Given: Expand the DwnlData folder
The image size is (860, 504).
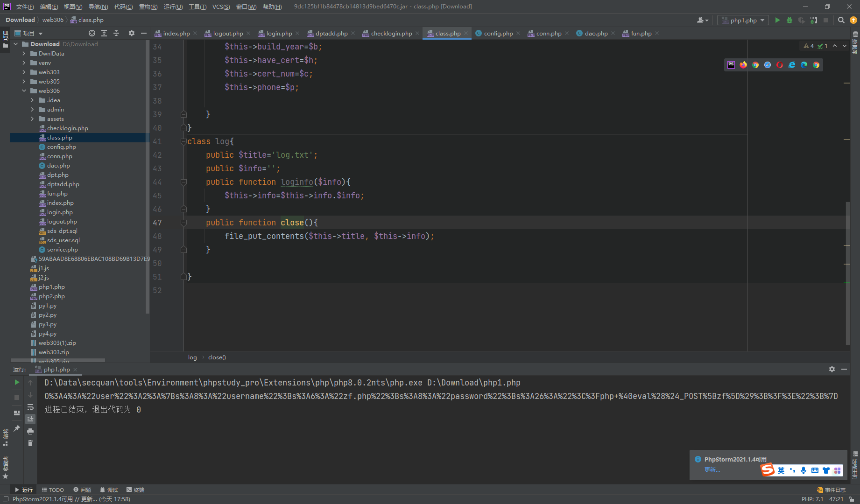Looking at the screenshot, I should point(24,53).
